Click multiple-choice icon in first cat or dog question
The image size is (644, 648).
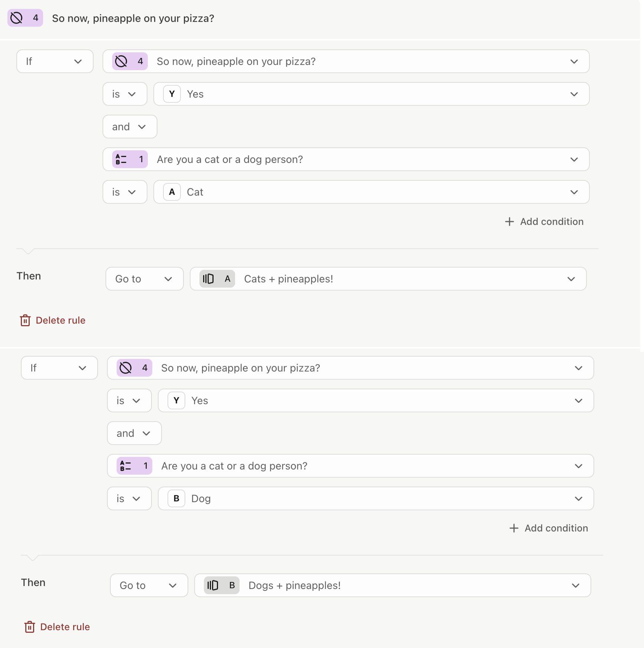pyautogui.click(x=121, y=159)
